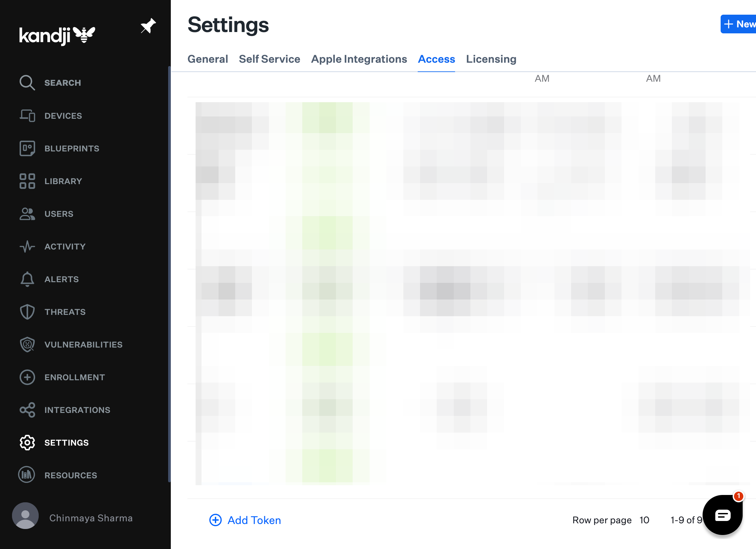Open the Threats shield icon
Image resolution: width=756 pixels, height=549 pixels.
(x=27, y=312)
